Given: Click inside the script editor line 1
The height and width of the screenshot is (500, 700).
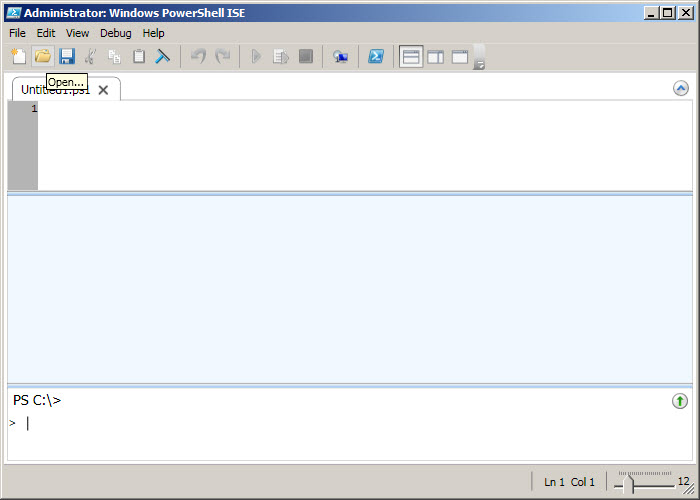Looking at the screenshot, I should click(364, 109).
